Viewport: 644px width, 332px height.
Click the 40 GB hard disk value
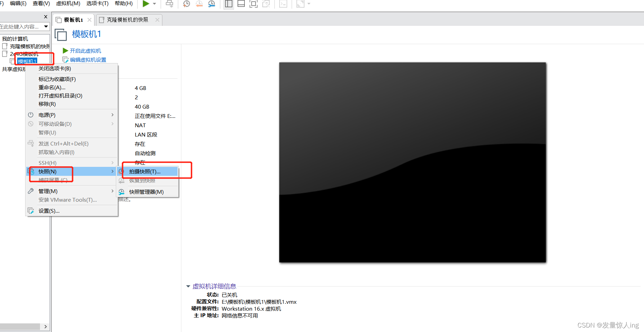(142, 107)
